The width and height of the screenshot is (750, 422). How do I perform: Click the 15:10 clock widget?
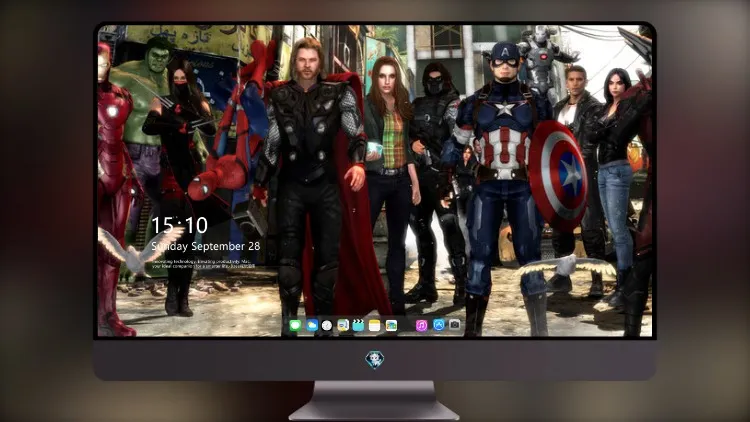(x=179, y=225)
